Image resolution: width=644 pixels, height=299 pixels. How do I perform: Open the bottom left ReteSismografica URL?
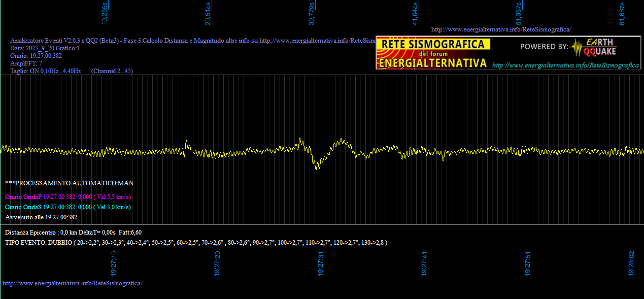click(x=73, y=283)
